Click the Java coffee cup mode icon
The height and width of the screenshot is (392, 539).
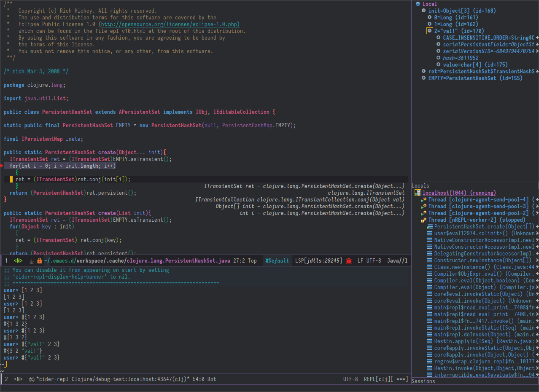tap(32, 260)
